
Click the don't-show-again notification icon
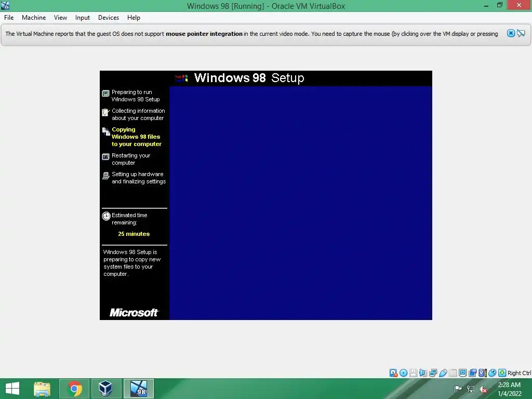tap(521, 33)
